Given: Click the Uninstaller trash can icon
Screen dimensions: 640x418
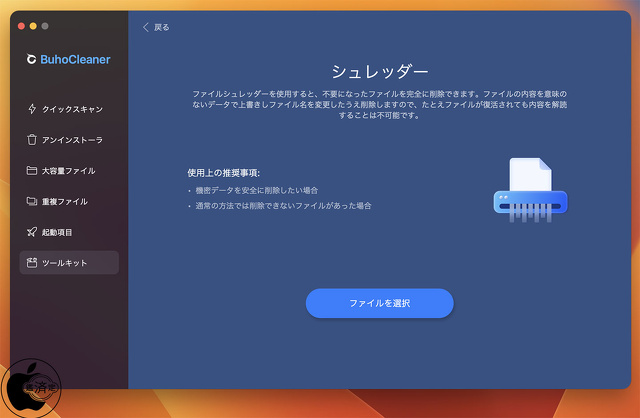Looking at the screenshot, I should click(x=32, y=140).
